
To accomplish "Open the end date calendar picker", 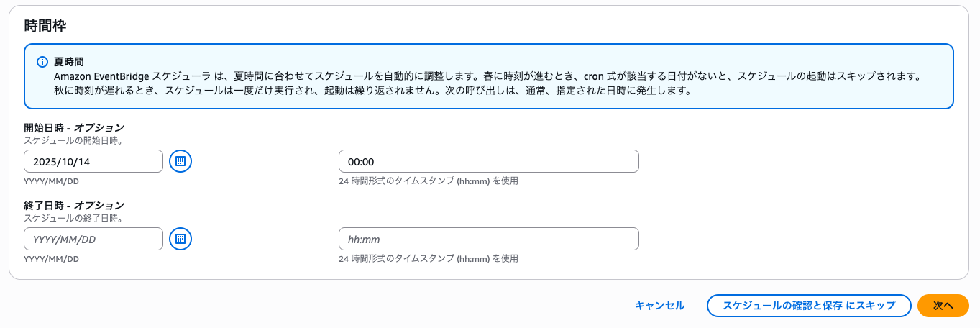I will pyautogui.click(x=180, y=239).
